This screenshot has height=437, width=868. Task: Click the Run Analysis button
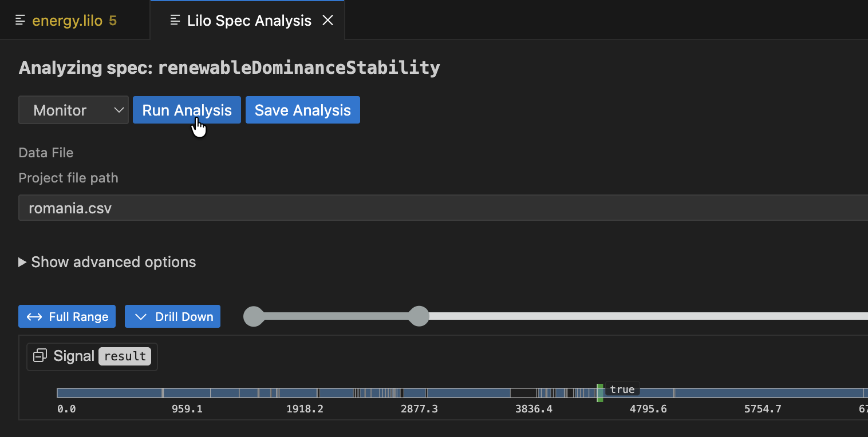187,110
